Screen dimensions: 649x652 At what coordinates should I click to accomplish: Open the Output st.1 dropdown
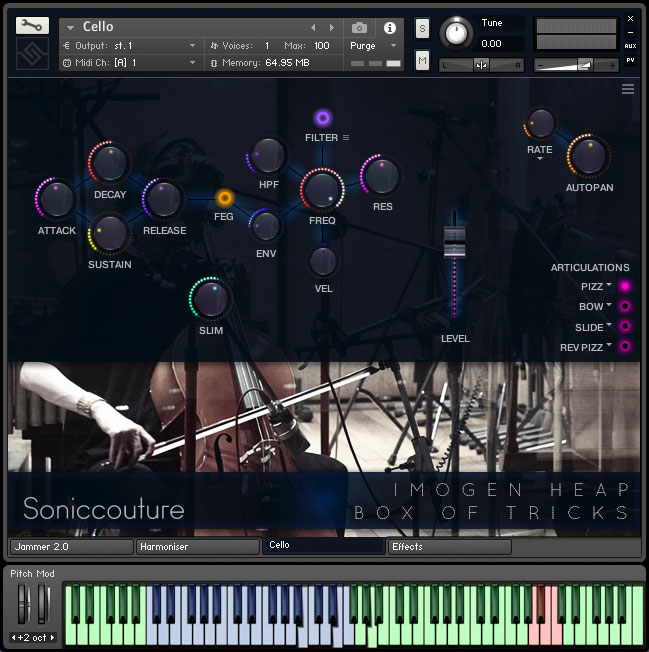pos(130,46)
